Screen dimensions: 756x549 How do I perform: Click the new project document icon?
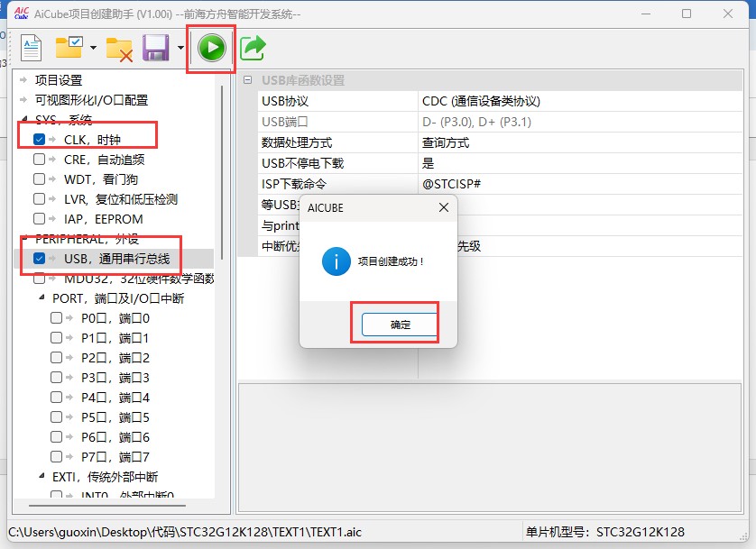click(x=32, y=48)
